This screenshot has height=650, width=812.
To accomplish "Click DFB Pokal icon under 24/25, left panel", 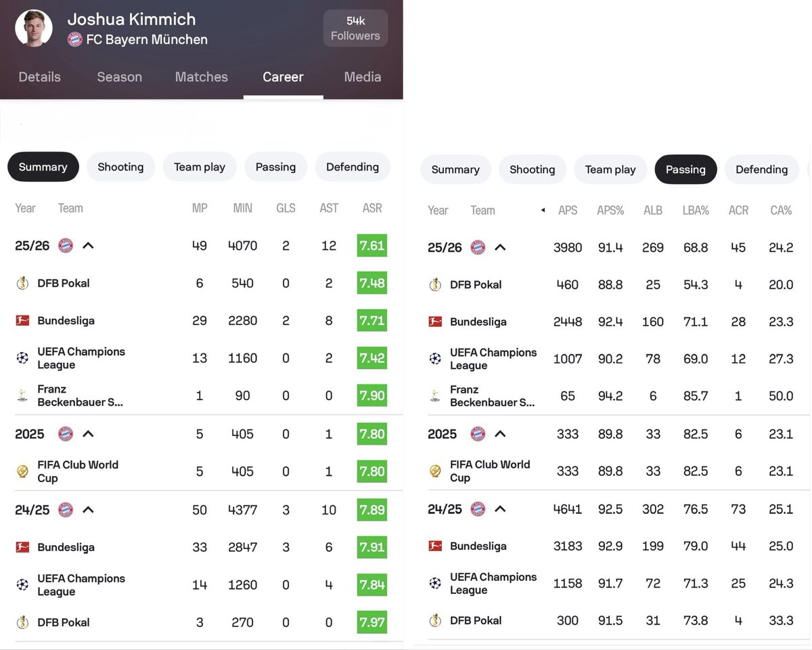I will (22, 622).
